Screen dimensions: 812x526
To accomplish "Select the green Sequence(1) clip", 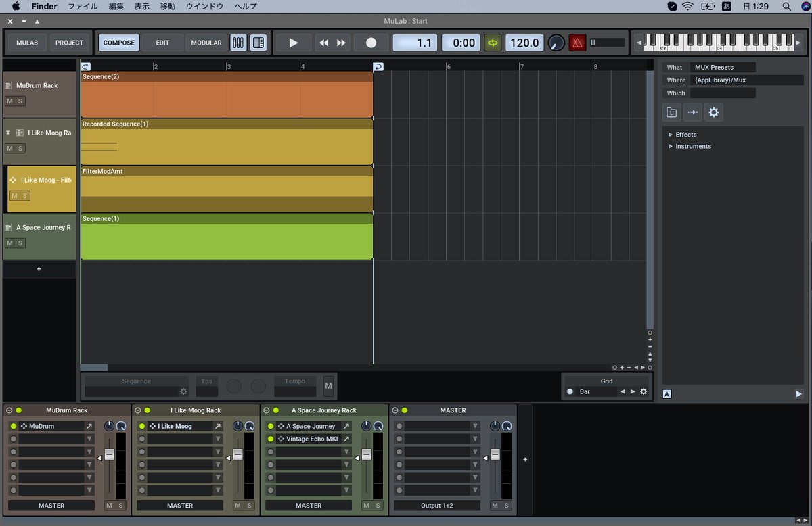I will point(227,237).
